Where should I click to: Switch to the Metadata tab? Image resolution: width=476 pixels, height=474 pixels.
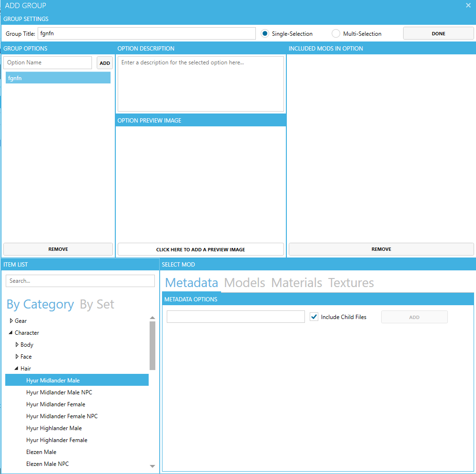192,283
